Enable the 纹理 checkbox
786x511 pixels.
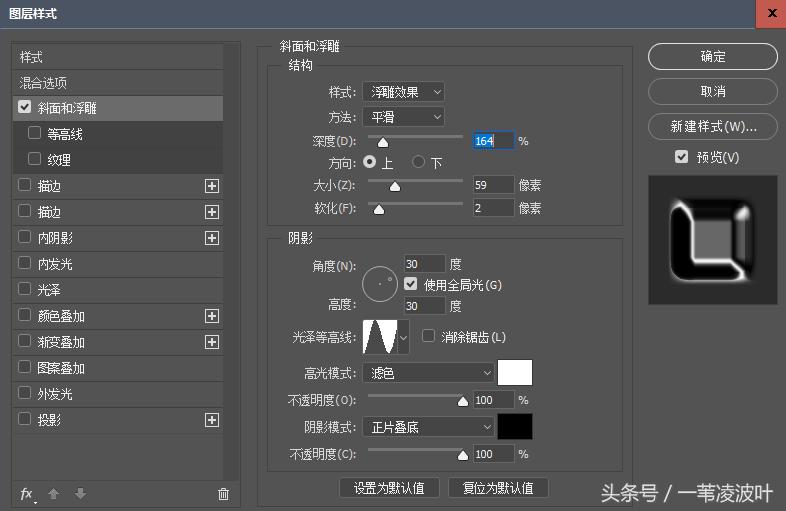(x=35, y=159)
